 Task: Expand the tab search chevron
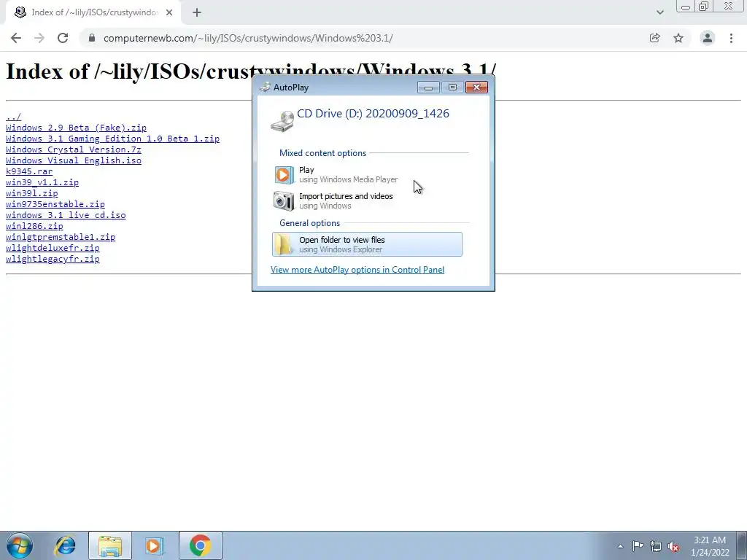coord(659,12)
